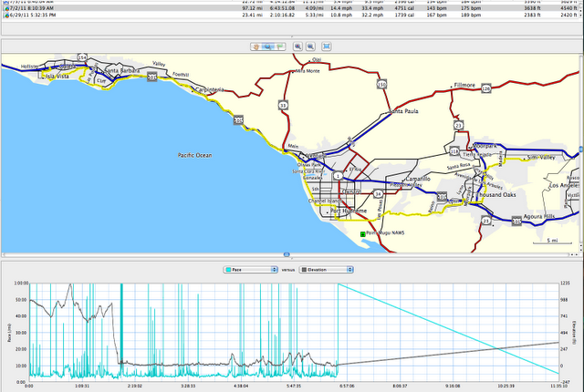The image size is (584, 392).
Task: Click the activity list scrollbar down arrow
Action: pyautogui.click(x=581, y=15)
